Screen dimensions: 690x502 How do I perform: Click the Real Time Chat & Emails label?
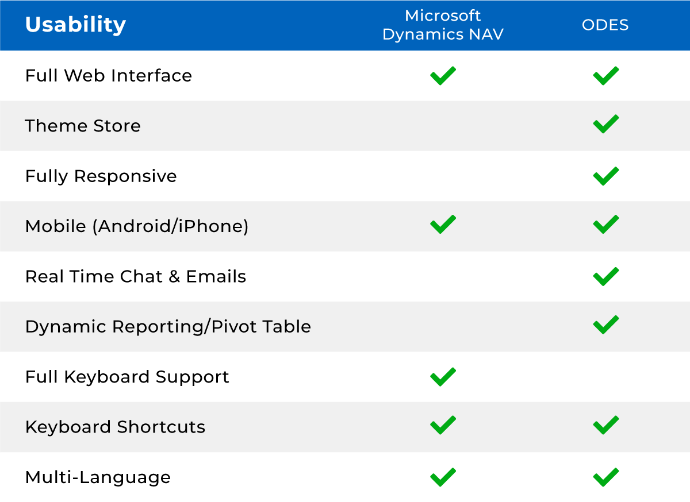click(x=136, y=277)
